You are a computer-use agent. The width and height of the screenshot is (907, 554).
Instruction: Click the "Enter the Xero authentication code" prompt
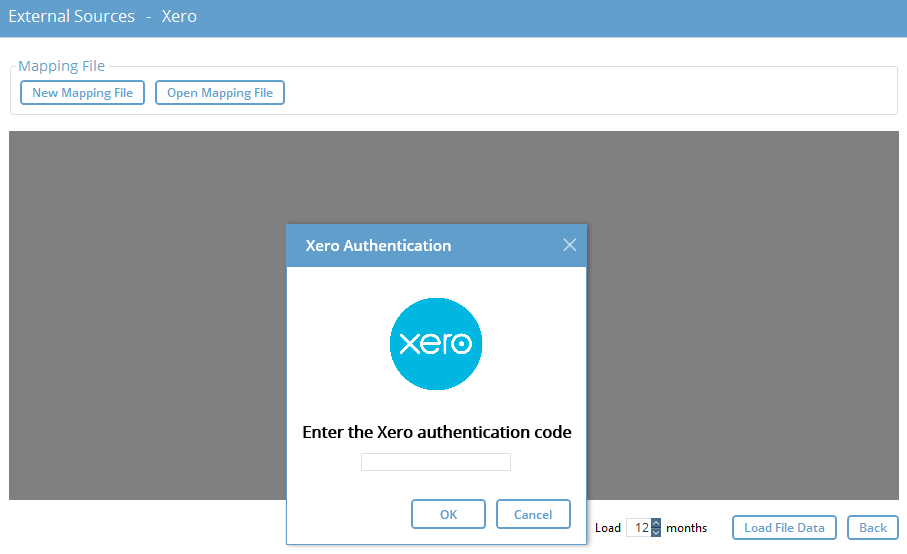click(x=437, y=432)
